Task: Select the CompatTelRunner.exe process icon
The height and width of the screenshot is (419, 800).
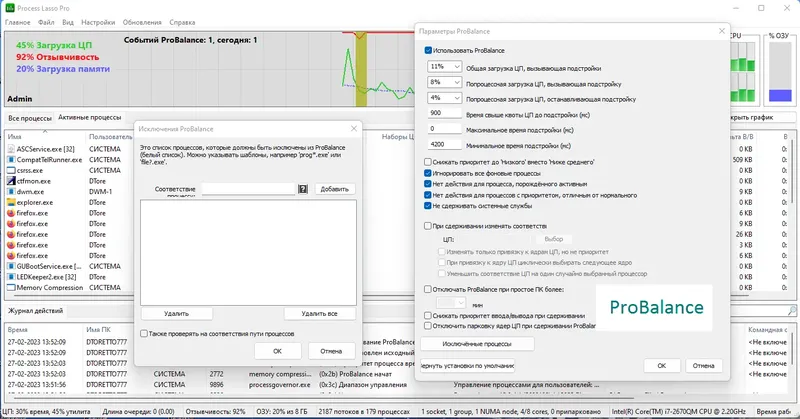Action: [11, 160]
